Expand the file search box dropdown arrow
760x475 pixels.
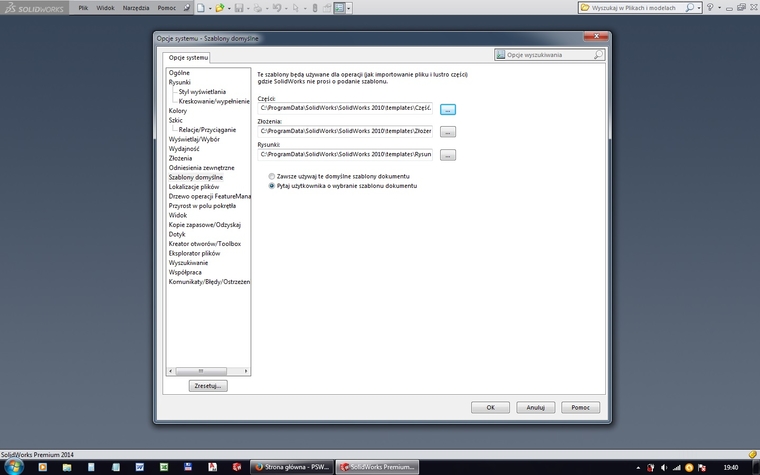(698, 8)
